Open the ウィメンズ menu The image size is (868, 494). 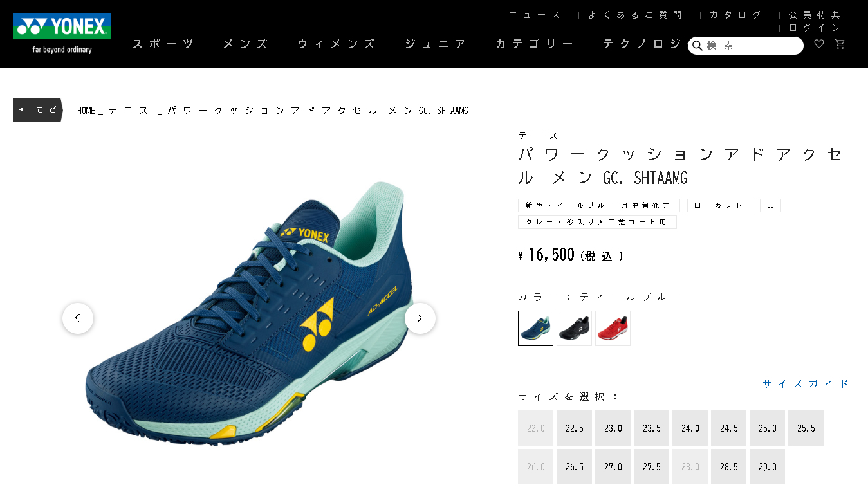coord(336,44)
